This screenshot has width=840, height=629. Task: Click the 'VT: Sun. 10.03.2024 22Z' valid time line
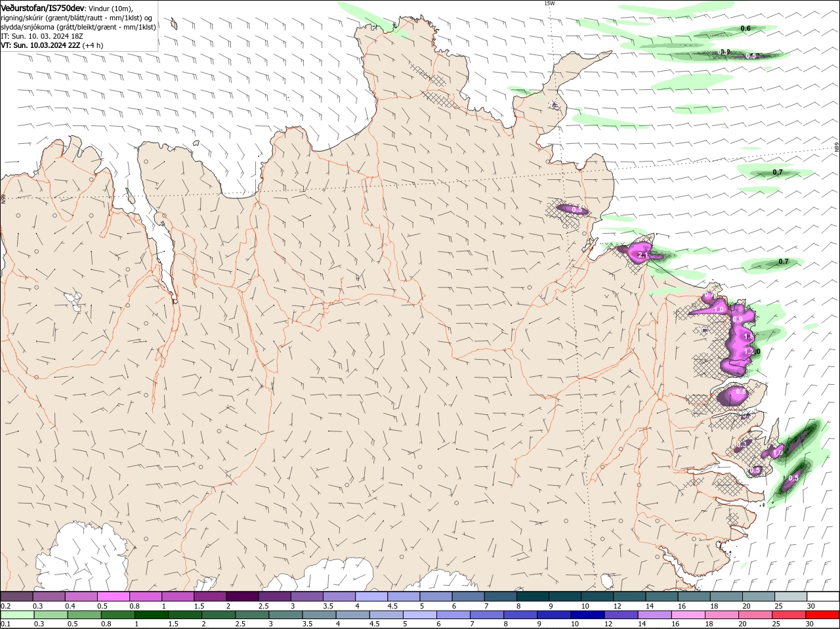point(41,45)
